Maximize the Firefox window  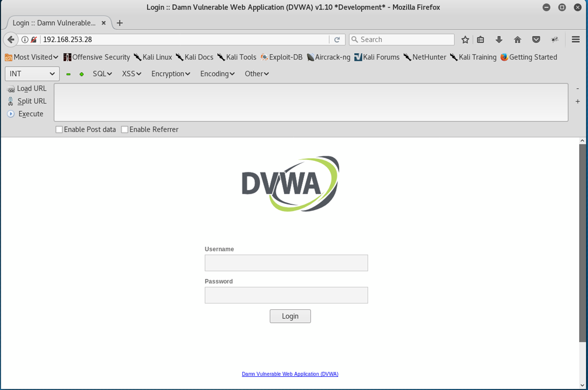tap(562, 8)
